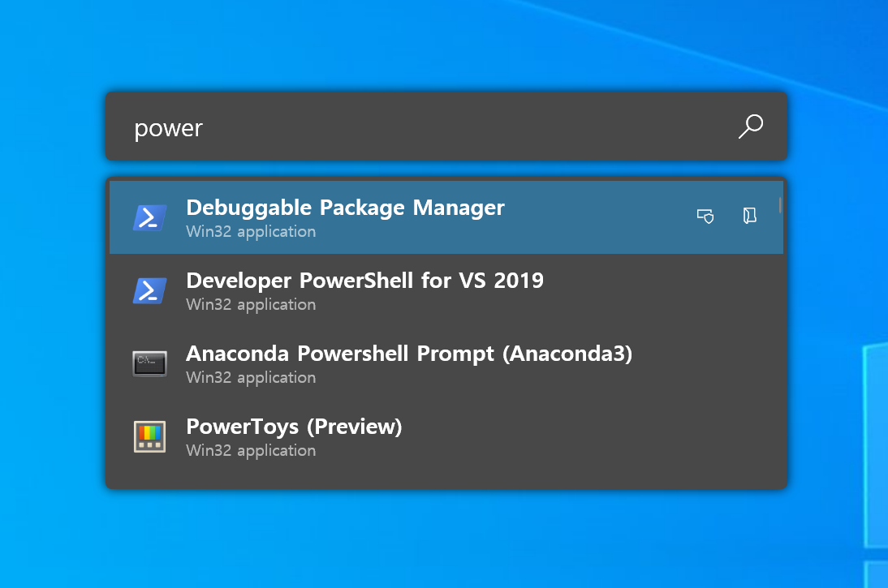The image size is (888, 588).
Task: Click the colorful PowerToys grid icon
Action: click(x=149, y=436)
